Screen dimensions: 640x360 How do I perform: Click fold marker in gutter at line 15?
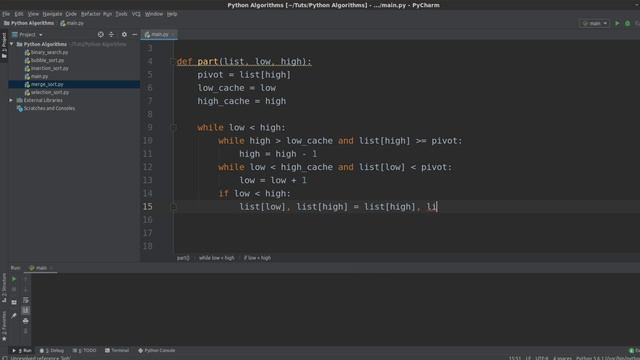click(x=173, y=207)
